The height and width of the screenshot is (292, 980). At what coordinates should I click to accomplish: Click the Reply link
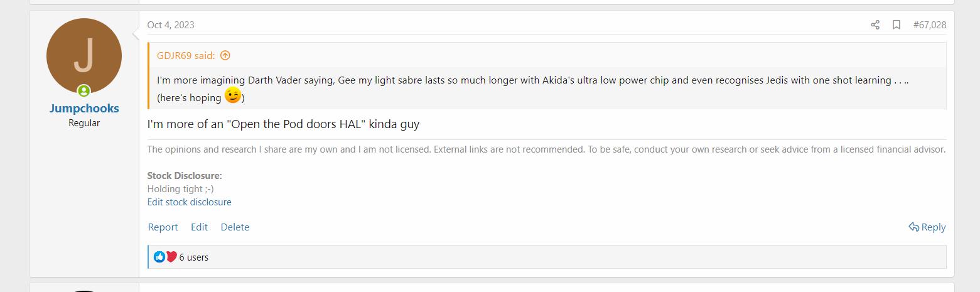click(927, 227)
